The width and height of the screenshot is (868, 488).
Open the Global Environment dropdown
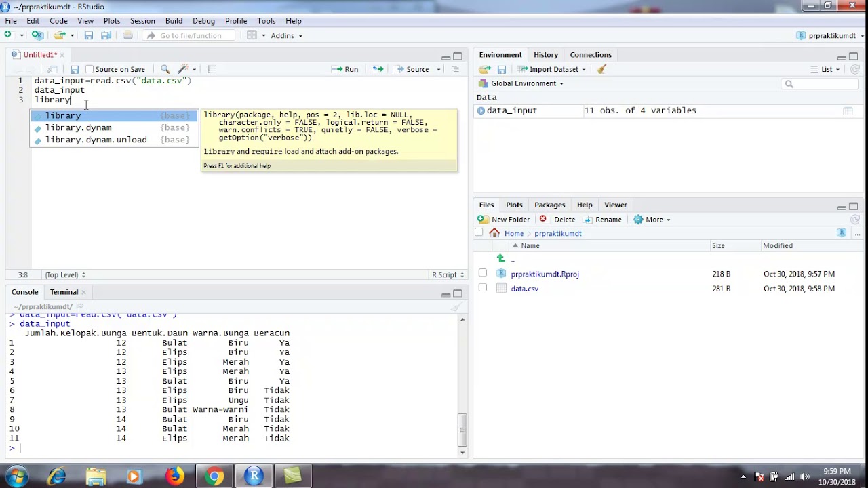(521, 83)
